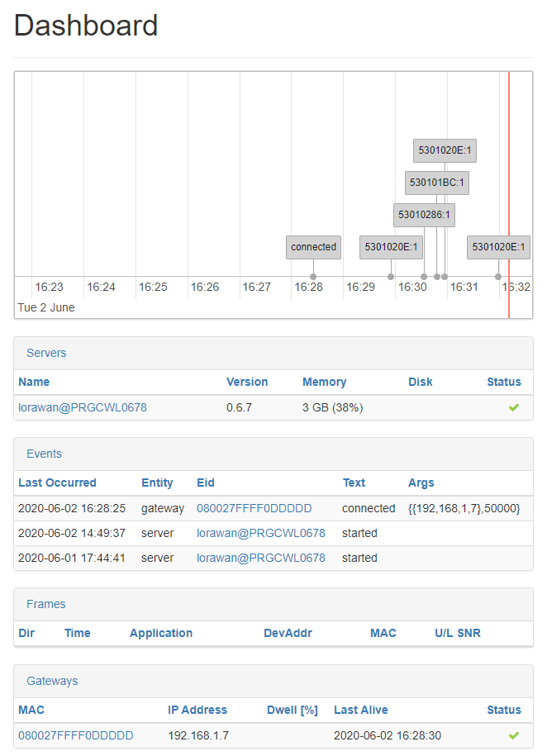This screenshot has width=547, height=756.
Task: Click the timeline dot below 'connected' label
Action: [x=313, y=277]
